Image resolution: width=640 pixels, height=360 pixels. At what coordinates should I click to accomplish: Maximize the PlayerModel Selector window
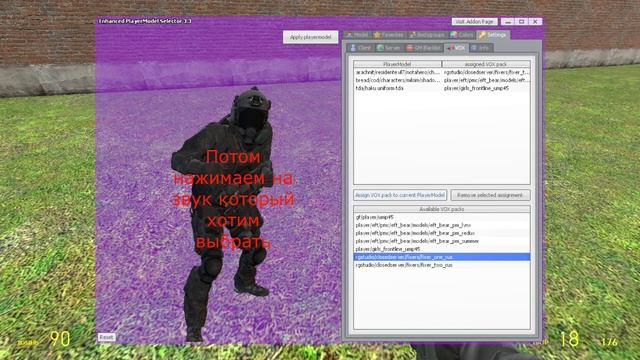coord(521,21)
